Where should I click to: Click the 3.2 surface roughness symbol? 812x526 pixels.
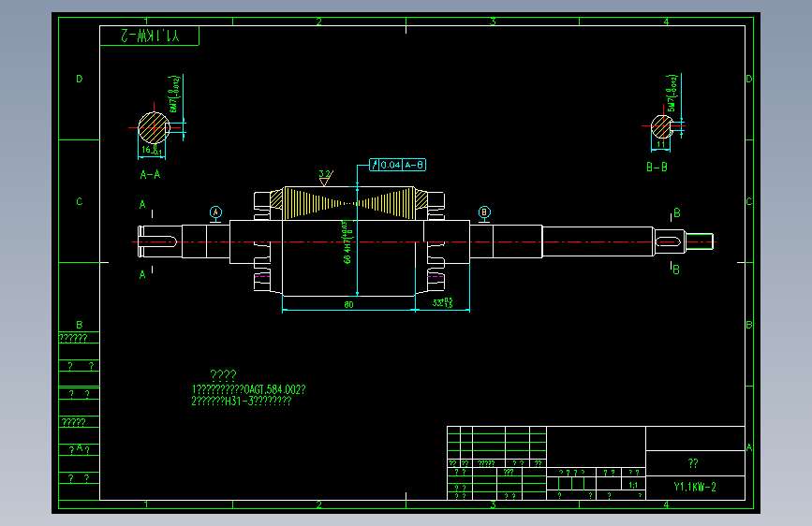point(325,178)
